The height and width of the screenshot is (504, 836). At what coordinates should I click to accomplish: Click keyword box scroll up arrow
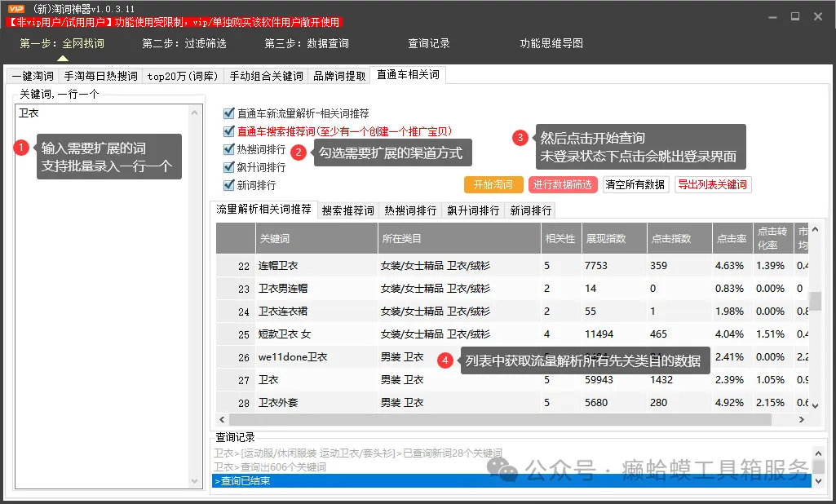point(195,113)
